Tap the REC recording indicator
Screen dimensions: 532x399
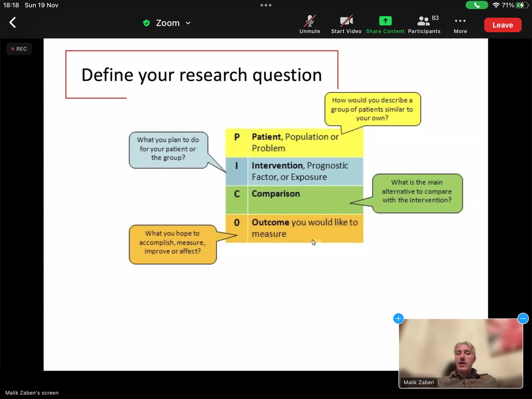point(19,49)
